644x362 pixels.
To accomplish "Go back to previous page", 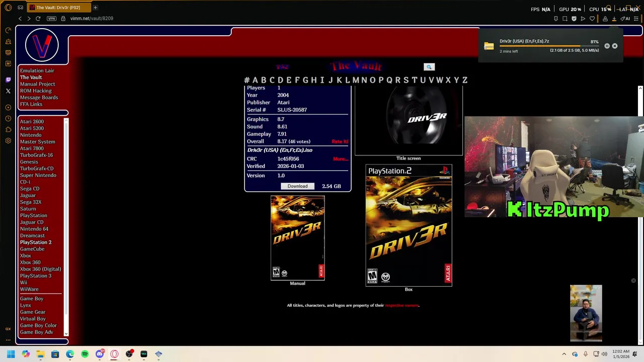I will coord(20,19).
